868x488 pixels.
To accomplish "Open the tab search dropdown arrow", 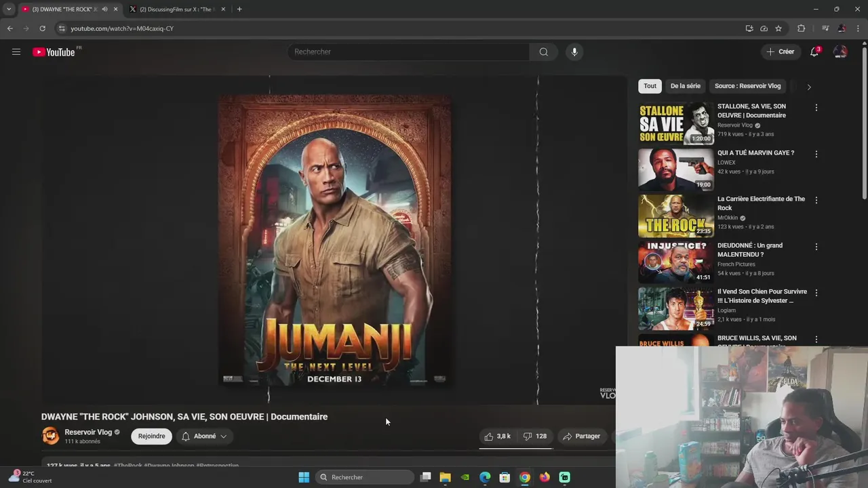I will coord(9,9).
